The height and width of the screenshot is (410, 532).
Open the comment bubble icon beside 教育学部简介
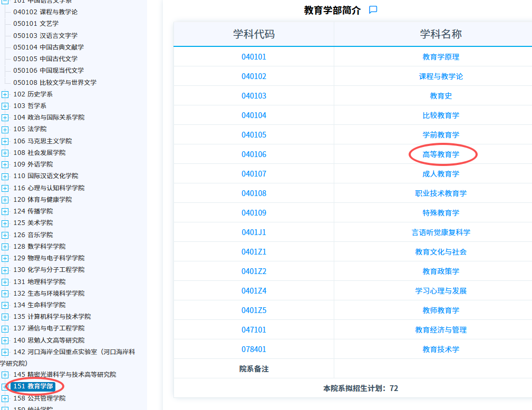coord(373,9)
